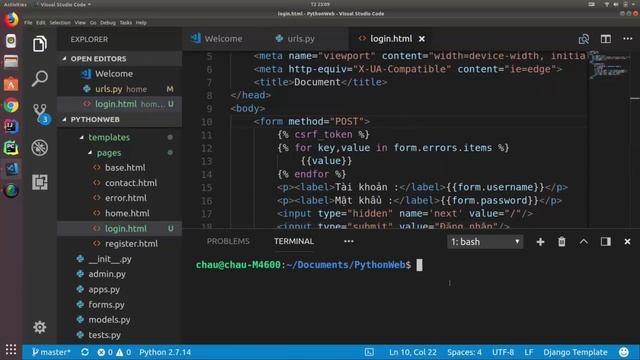This screenshot has width=640, height=360.
Task: Open the Debug view icon
Action: (x=40, y=148)
